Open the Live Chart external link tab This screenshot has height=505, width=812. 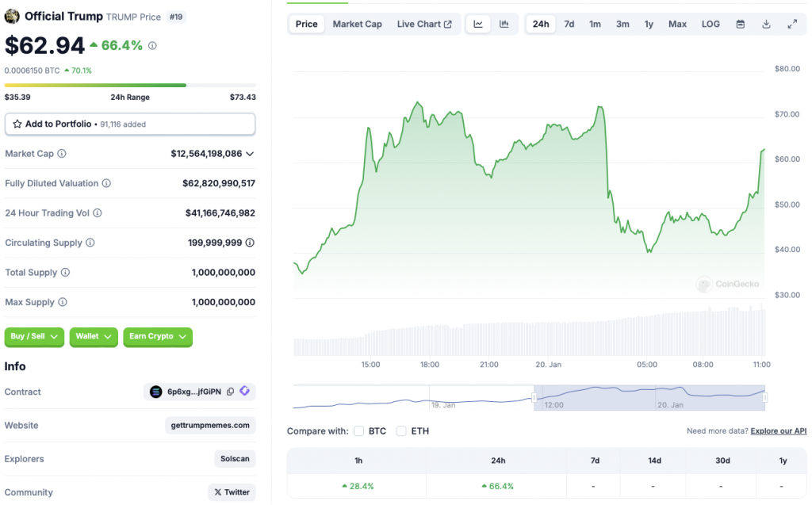click(424, 24)
